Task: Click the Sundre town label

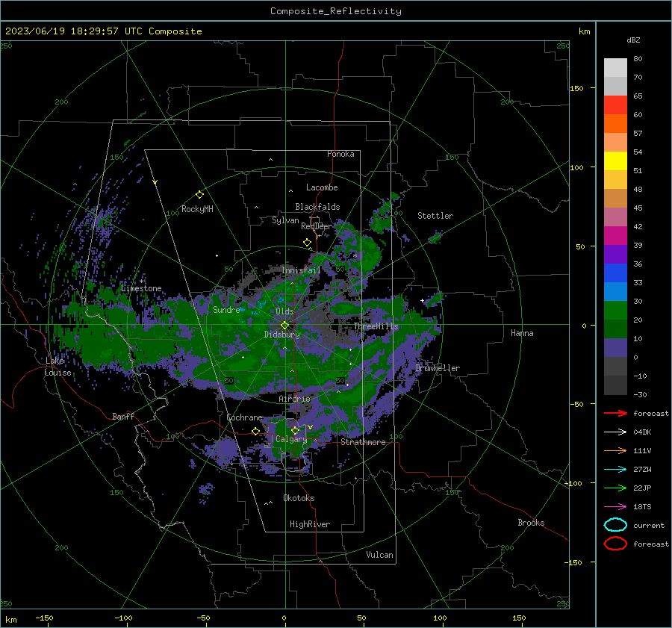Action: pos(226,310)
